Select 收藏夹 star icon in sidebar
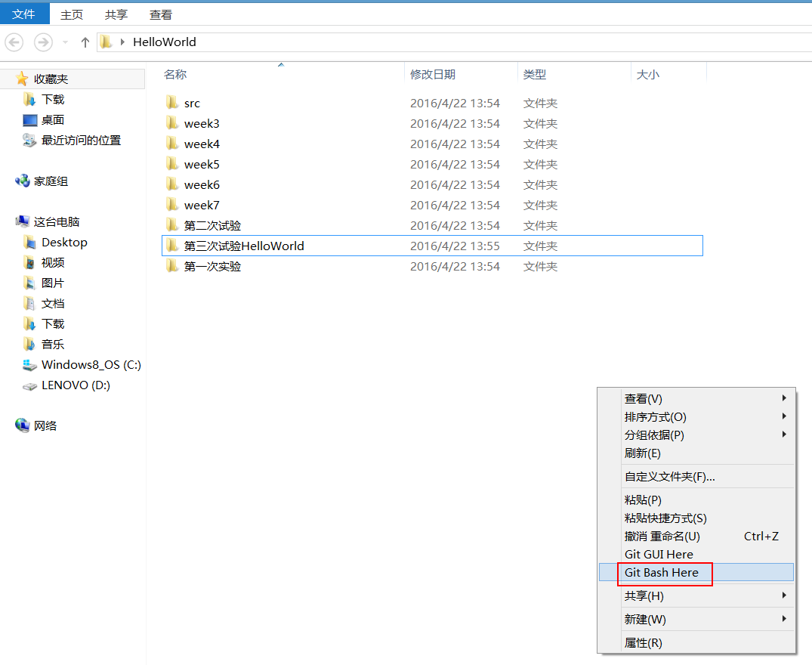The height and width of the screenshot is (665, 812). pyautogui.click(x=22, y=79)
